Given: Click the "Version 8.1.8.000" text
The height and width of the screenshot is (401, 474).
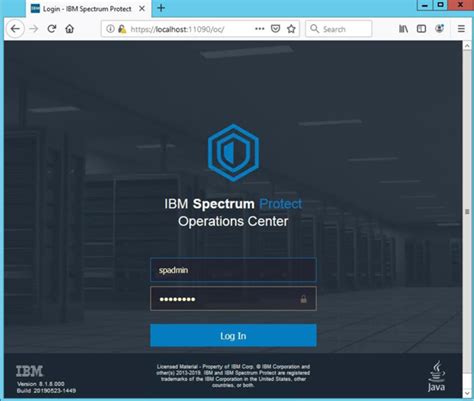Looking at the screenshot, I should coord(41,384).
